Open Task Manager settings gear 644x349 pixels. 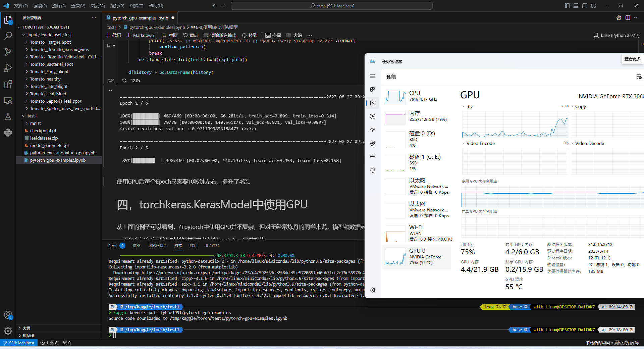point(373,290)
